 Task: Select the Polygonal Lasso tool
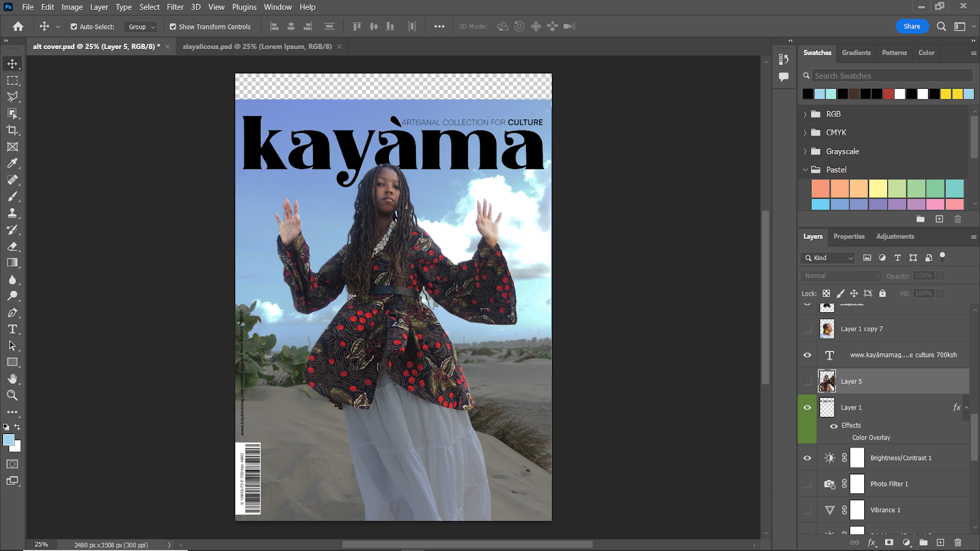[x=12, y=97]
